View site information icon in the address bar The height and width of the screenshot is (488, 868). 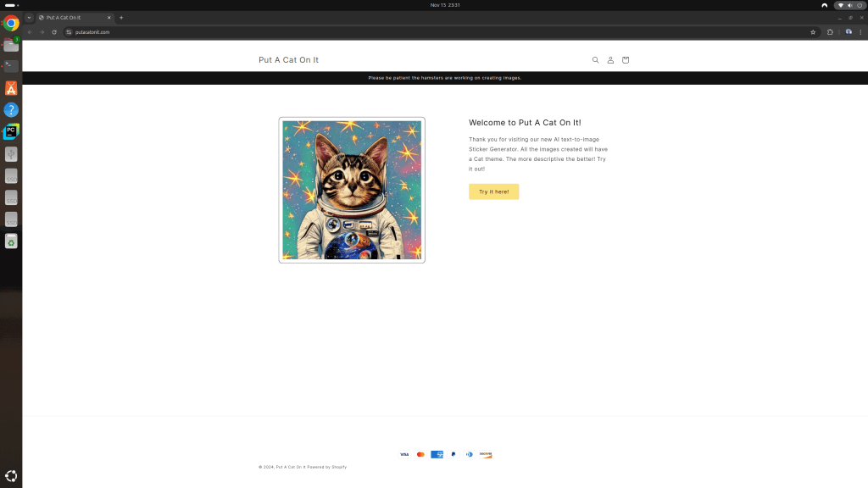tap(69, 32)
